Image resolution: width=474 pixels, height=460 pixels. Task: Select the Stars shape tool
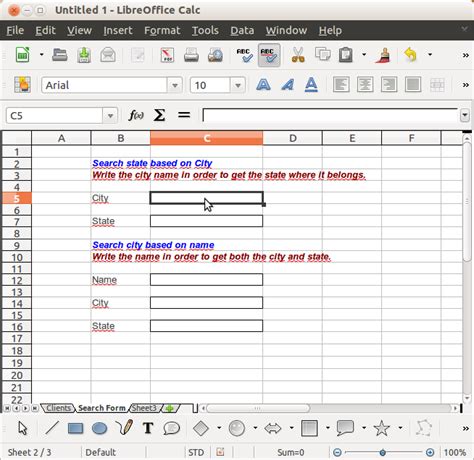(x=382, y=428)
